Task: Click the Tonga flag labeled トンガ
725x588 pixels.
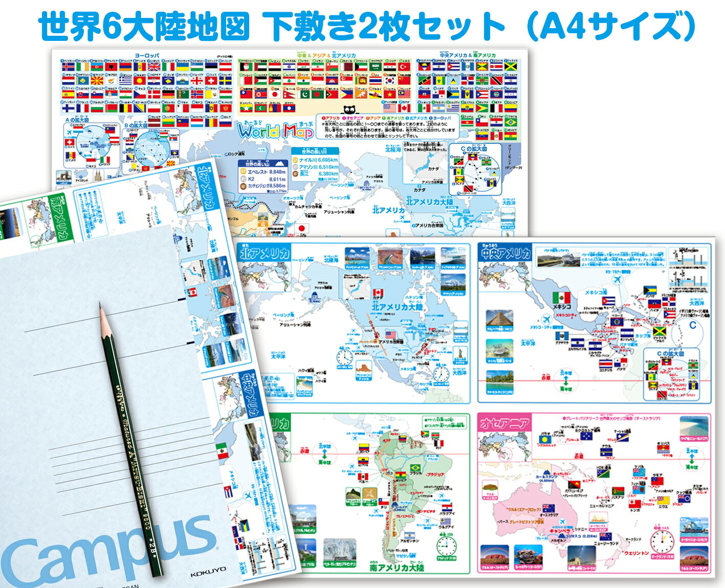Action: 634,504
